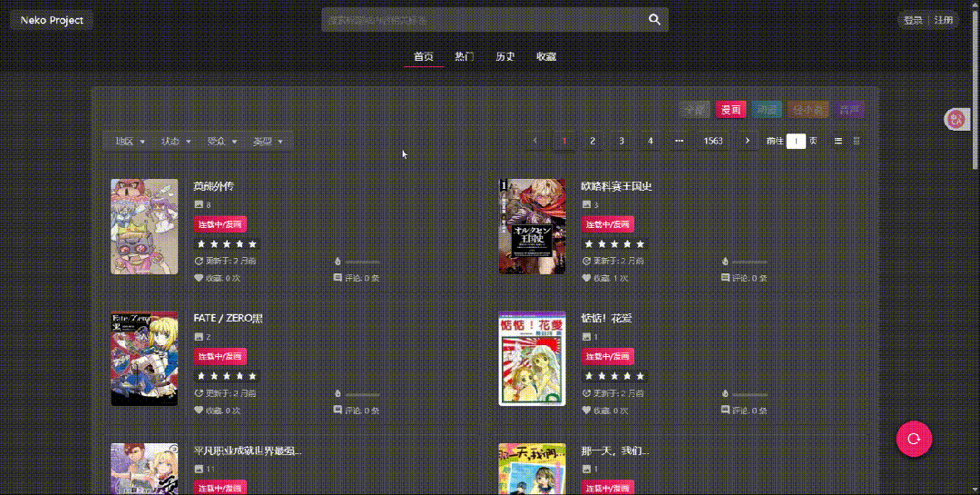980x495 pixels.
Task: Click the popularity flame icon for 英熊外传
Action: (x=338, y=261)
